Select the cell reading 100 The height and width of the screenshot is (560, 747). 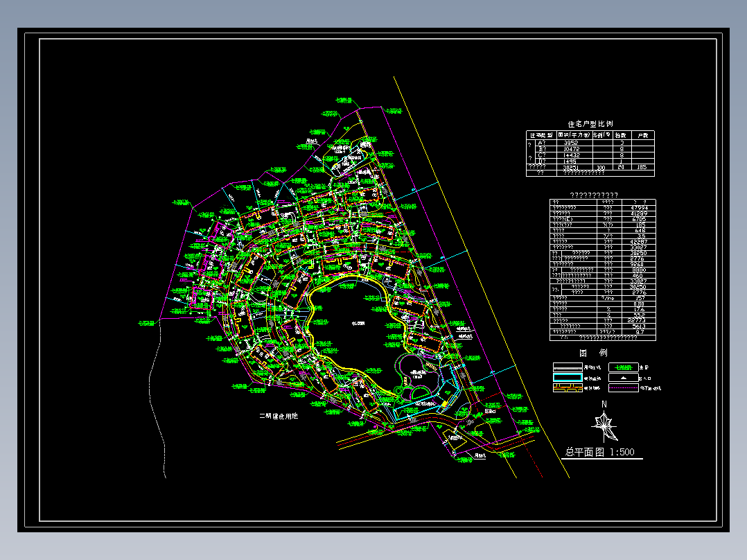point(601,168)
